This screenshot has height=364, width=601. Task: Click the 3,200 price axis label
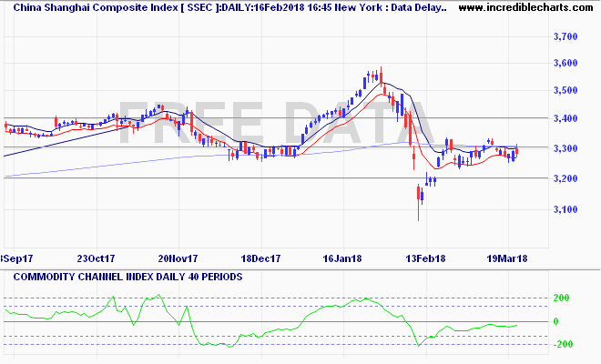coord(565,178)
